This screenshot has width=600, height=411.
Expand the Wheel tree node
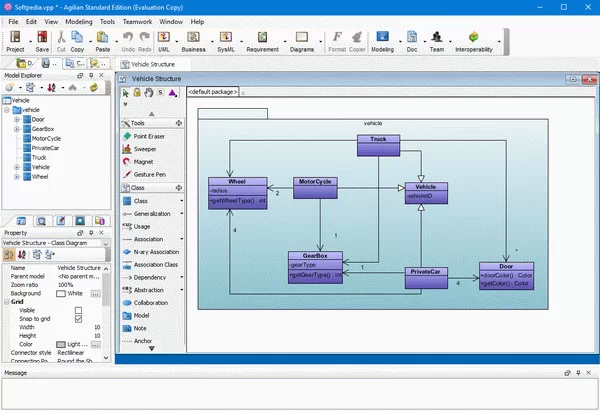pyautogui.click(x=17, y=176)
